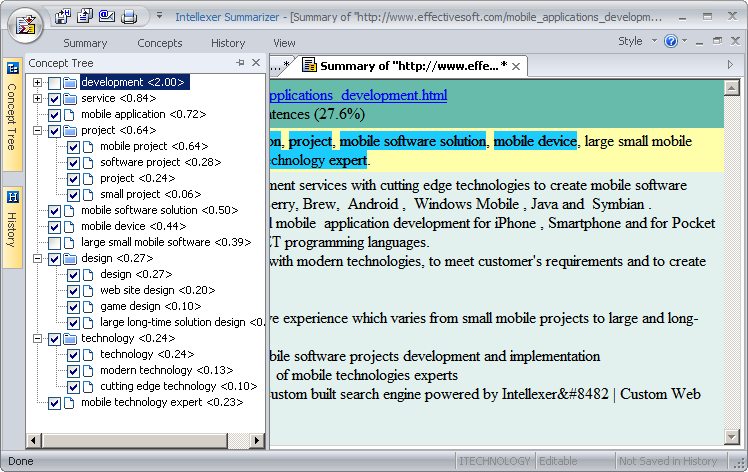
Task: Pin the Concept Tree panel
Action: [x=240, y=63]
